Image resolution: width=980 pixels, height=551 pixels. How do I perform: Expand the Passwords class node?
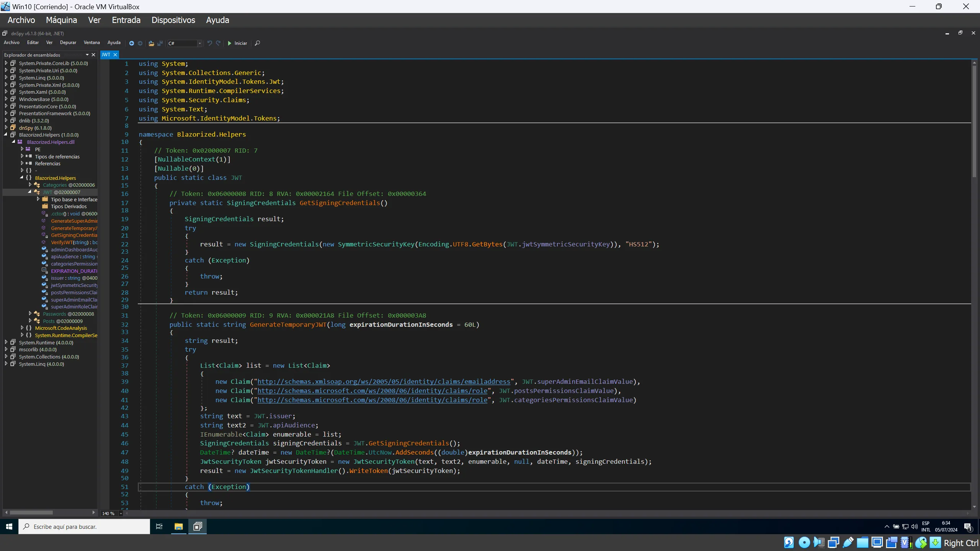coord(30,314)
